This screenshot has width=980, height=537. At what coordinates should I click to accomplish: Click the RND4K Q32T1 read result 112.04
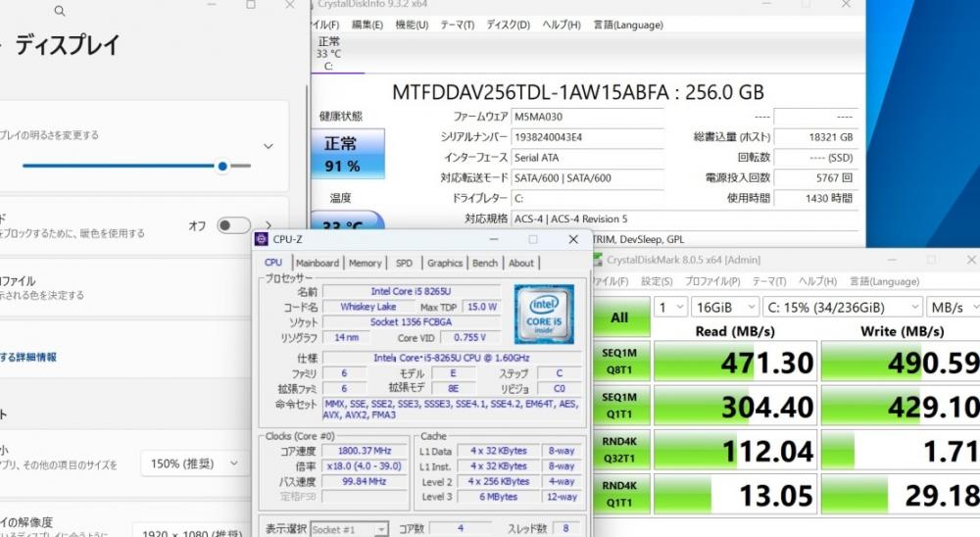(x=735, y=451)
